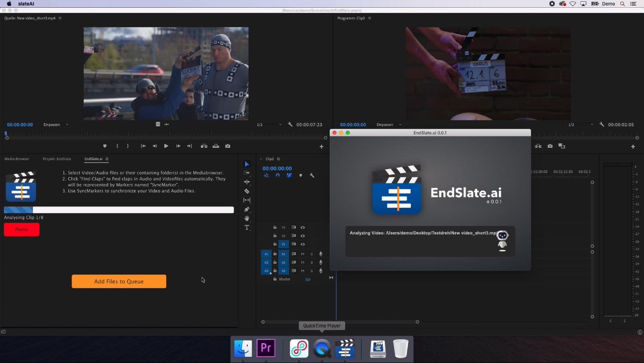Open Source panel hamburger menu
Viewport: 644px width, 363px height.
point(60,18)
